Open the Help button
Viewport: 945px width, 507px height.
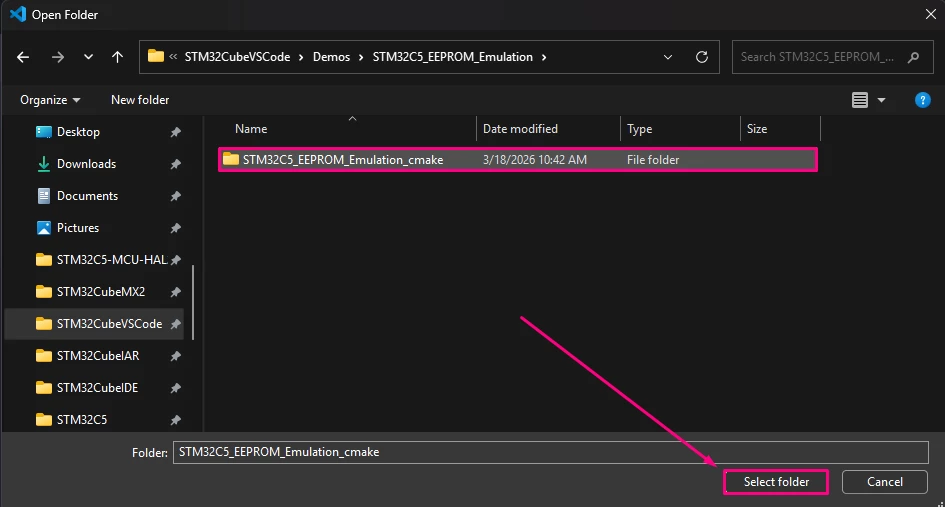point(922,100)
